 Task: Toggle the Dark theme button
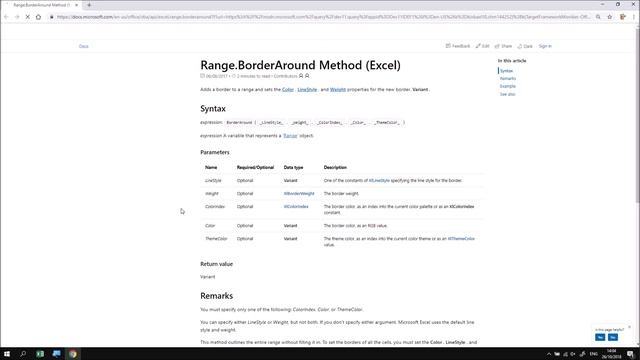pos(525,46)
